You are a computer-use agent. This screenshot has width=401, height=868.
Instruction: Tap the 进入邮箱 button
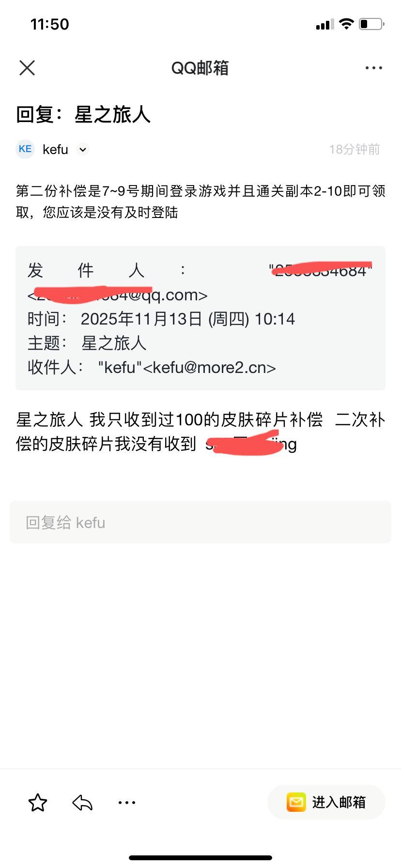pos(326,802)
